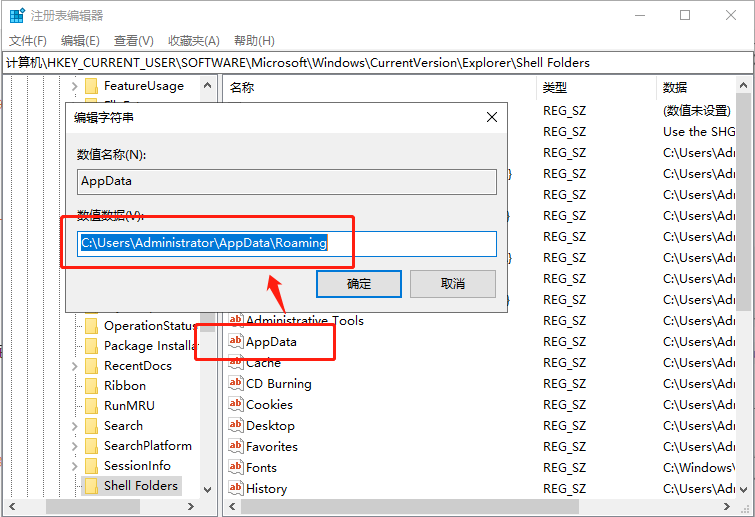Viewport: 755px width, 517px height.
Task: Click the 数值数据 text field
Action: pyautogui.click(x=287, y=243)
